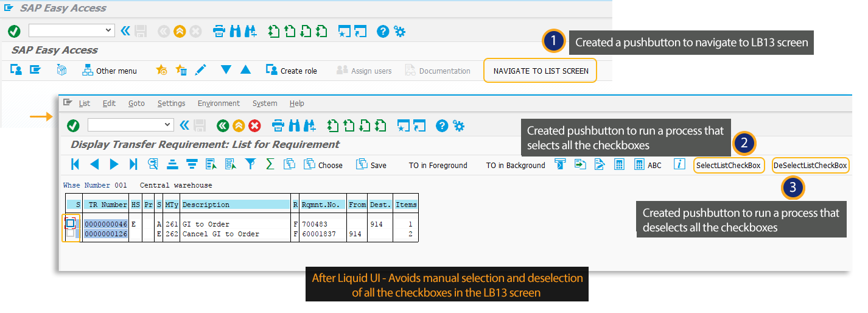The height and width of the screenshot is (313, 868).
Task: Click the ABC analysis button
Action: click(x=648, y=165)
